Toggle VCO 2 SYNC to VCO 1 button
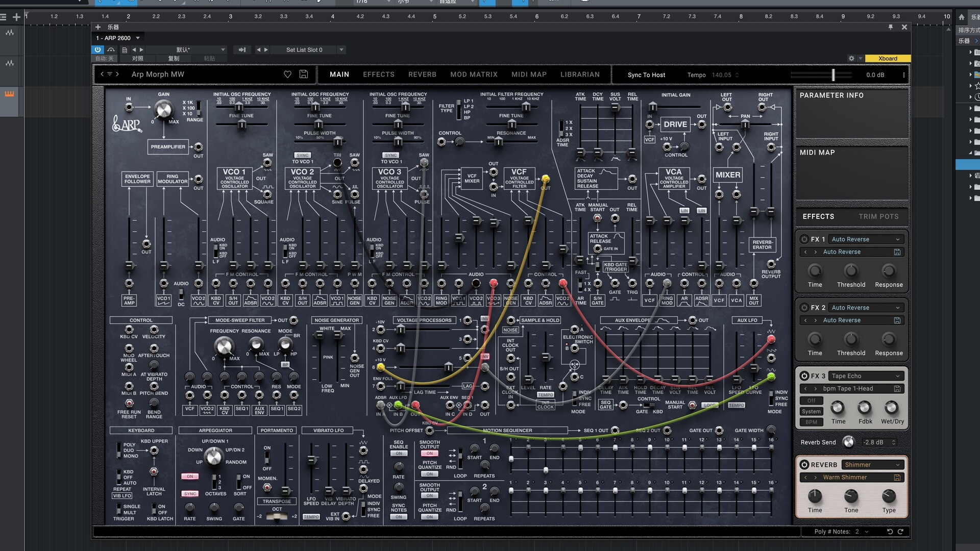The width and height of the screenshot is (980, 551). tap(303, 155)
